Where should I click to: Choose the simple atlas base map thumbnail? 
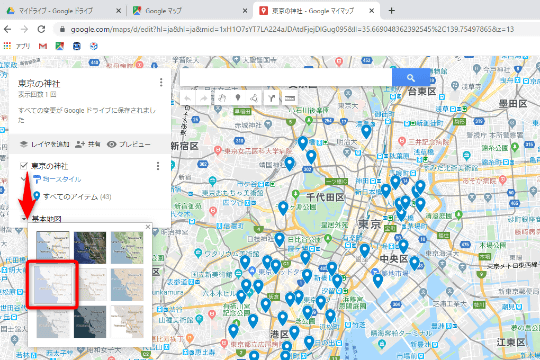127,285
